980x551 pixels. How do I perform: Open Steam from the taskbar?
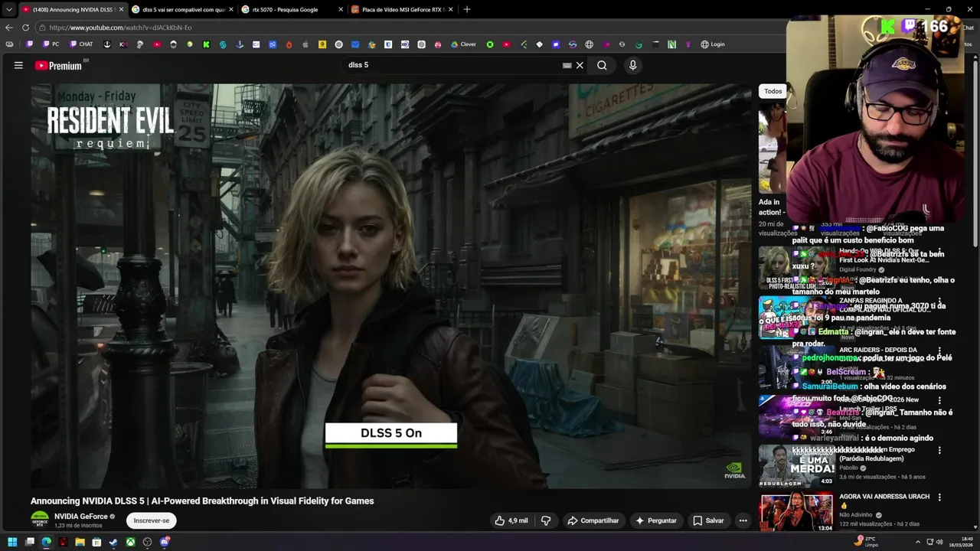pos(113,542)
